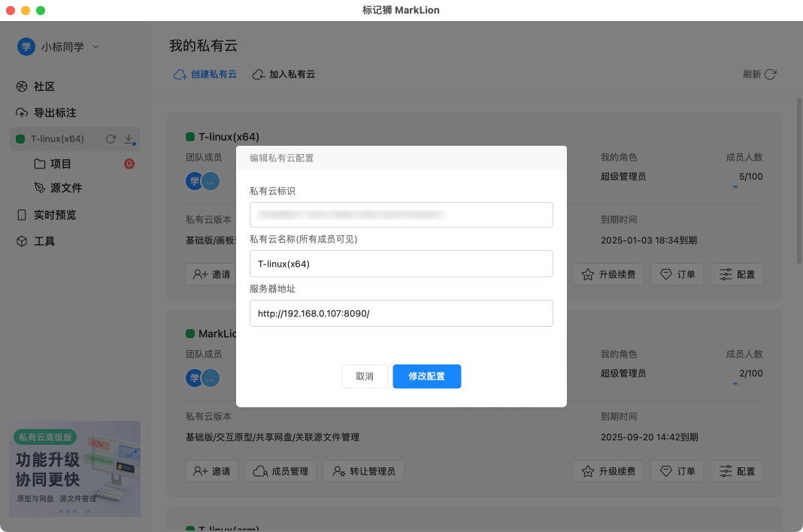The height and width of the screenshot is (532, 803).
Task: Click the 转让管理员 transfer admin button
Action: click(364, 471)
